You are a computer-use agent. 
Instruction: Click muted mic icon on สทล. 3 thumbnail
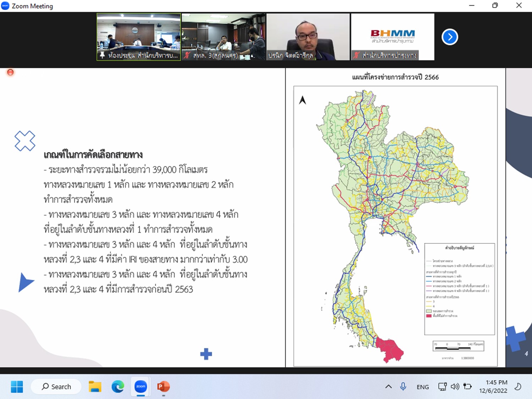tap(187, 55)
